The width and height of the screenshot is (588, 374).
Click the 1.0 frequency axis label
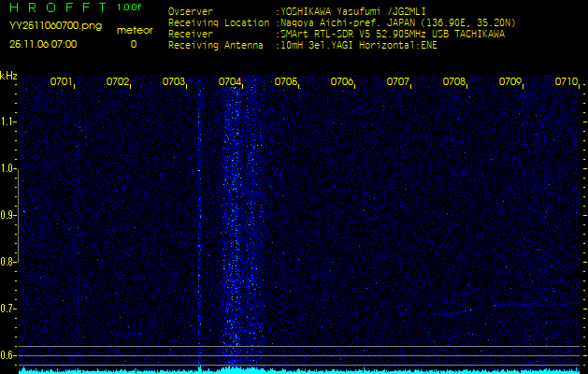(8, 169)
